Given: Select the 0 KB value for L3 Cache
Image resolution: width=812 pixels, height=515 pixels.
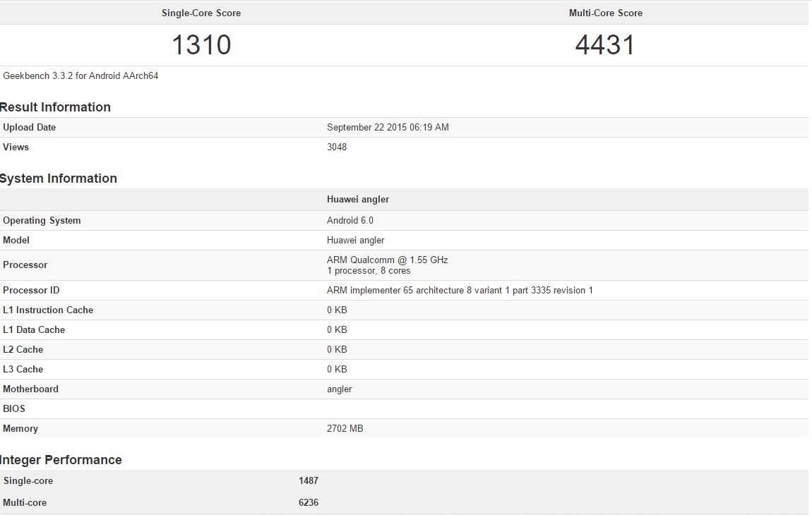Looking at the screenshot, I should pos(337,369).
